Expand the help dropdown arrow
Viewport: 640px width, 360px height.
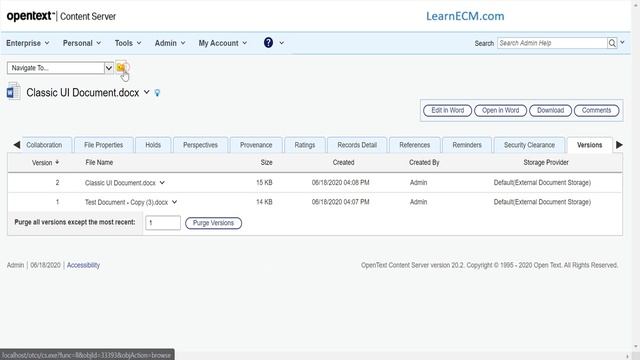(282, 43)
